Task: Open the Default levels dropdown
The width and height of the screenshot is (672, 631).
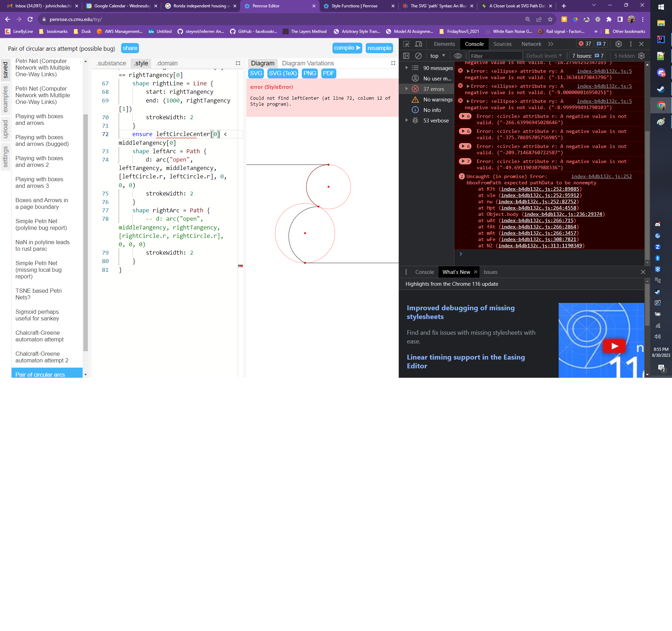Action: 544,56
